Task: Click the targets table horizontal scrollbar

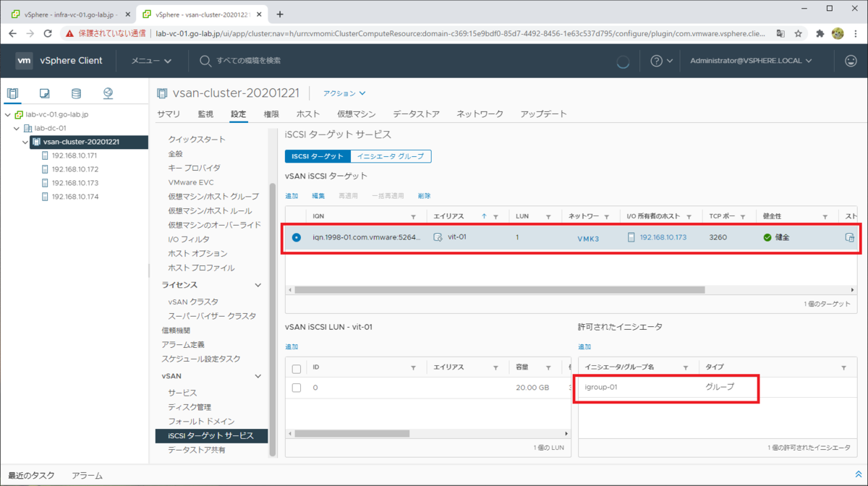Action: point(500,289)
